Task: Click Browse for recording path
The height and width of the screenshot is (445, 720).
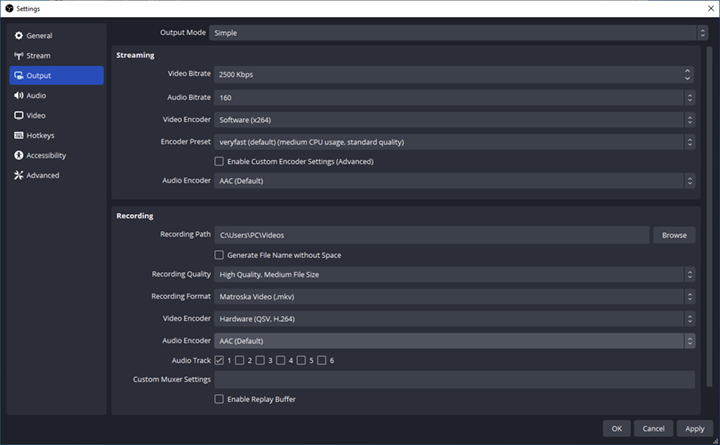Action: [674, 235]
